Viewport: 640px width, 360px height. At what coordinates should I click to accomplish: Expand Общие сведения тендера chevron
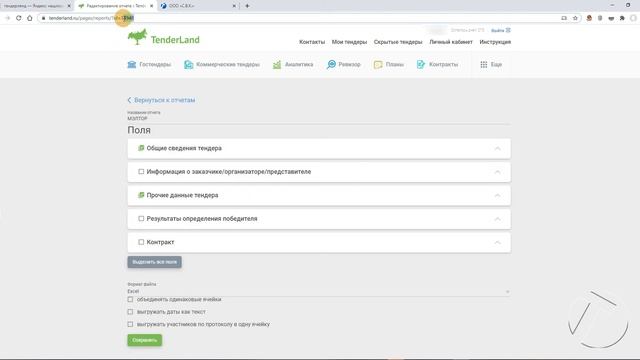pos(497,148)
